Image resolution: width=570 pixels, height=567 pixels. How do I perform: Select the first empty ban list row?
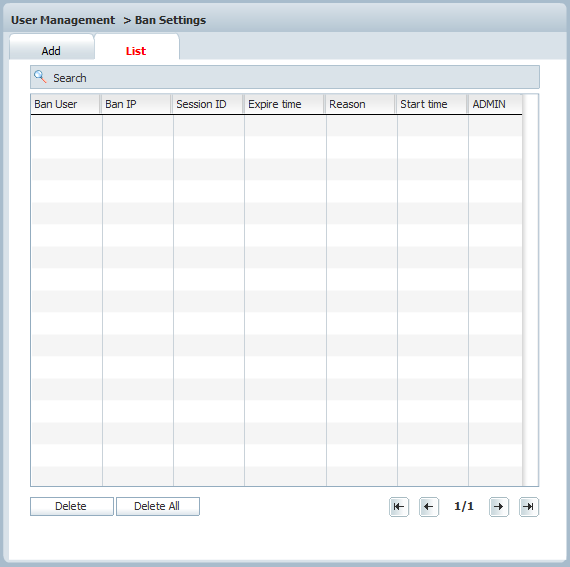[277, 126]
